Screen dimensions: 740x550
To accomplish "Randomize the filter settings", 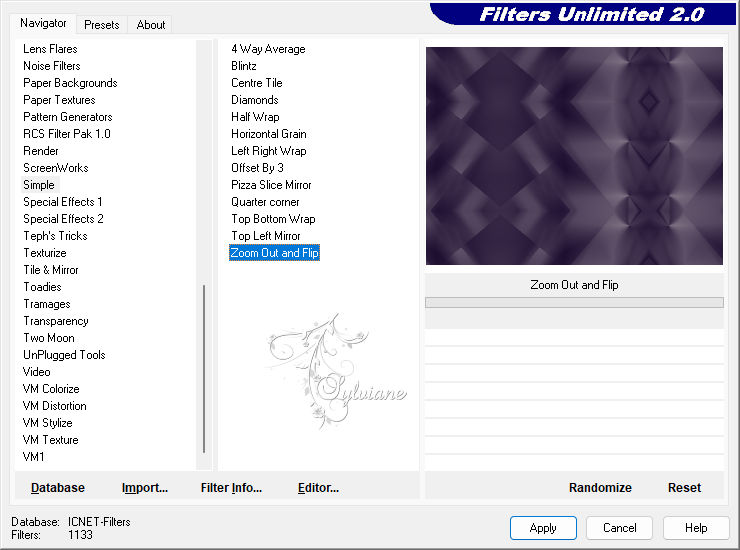I will tap(600, 487).
